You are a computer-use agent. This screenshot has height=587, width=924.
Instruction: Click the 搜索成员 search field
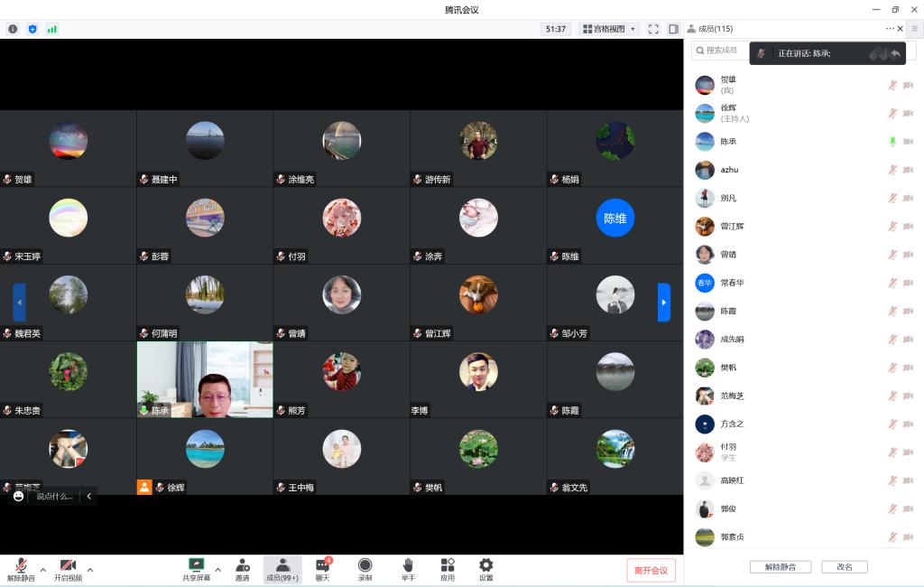719,51
